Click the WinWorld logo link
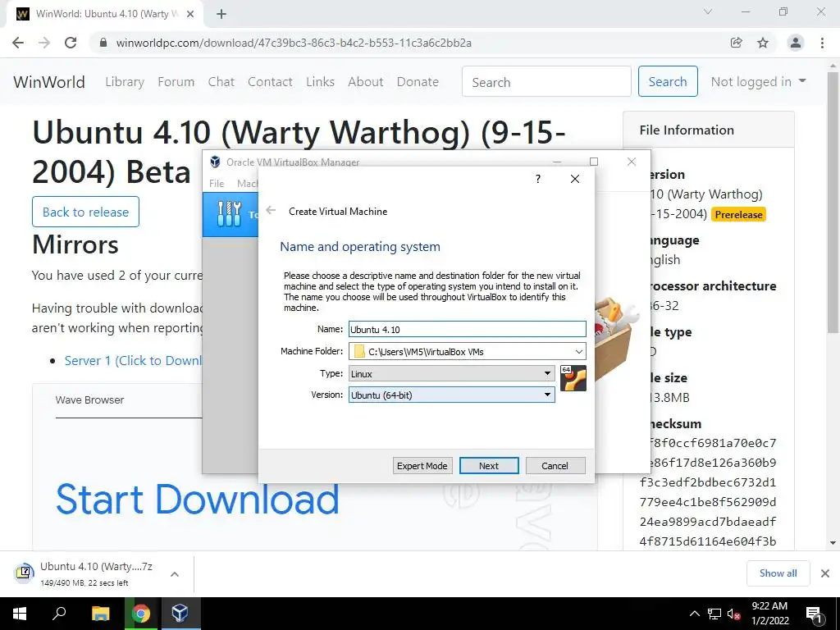The image size is (840, 630). [48, 81]
